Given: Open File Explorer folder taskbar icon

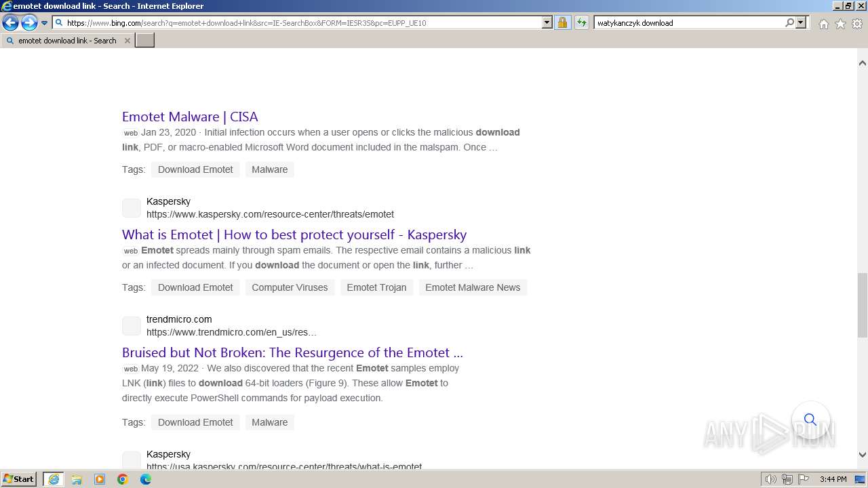Looking at the screenshot, I should tap(77, 479).
